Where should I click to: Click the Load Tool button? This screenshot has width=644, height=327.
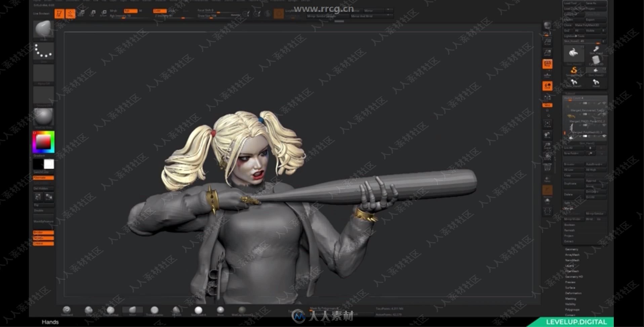pyautogui.click(x=574, y=3)
